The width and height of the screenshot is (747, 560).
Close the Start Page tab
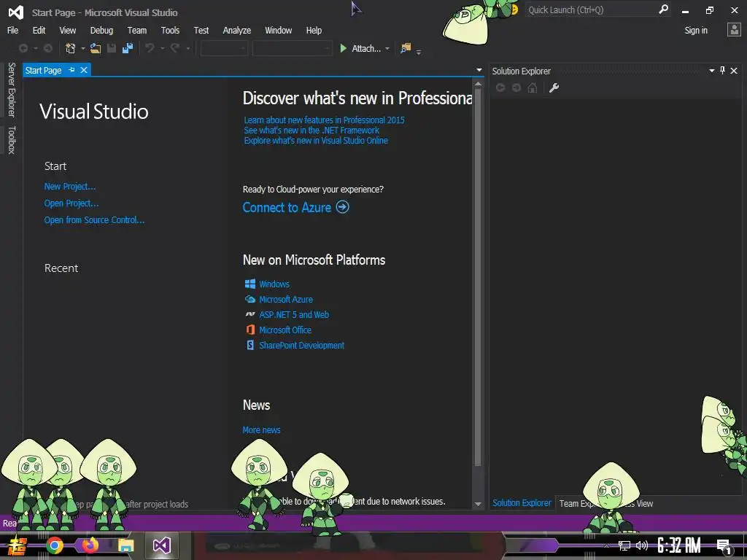click(x=84, y=70)
